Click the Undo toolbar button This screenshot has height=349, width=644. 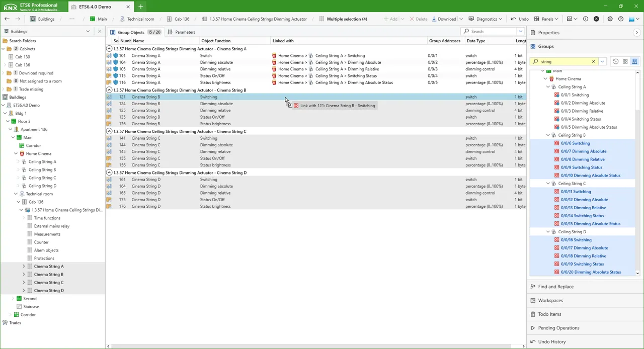[x=520, y=19]
